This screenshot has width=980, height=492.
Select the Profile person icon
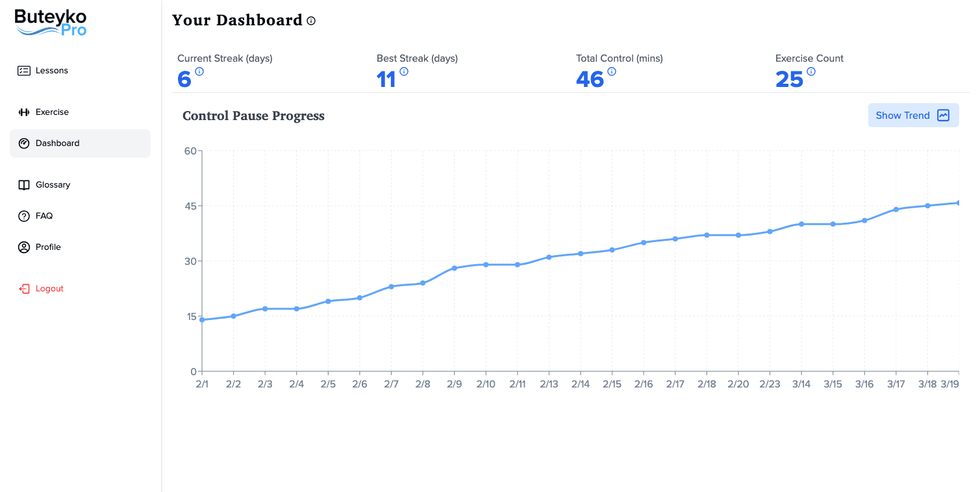point(23,247)
